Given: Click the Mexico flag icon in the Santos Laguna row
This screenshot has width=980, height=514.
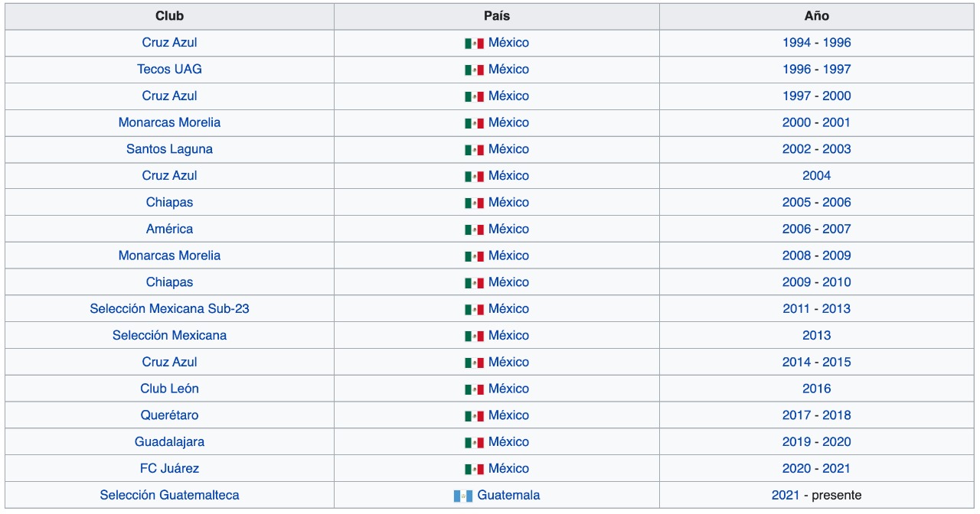Looking at the screenshot, I should pos(474,150).
